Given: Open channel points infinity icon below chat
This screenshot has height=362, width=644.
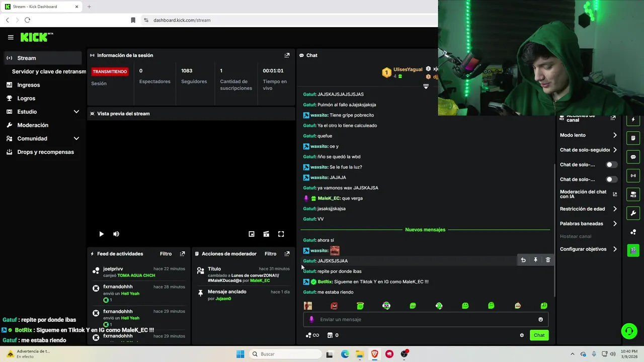Looking at the screenshot, I should pos(312,335).
